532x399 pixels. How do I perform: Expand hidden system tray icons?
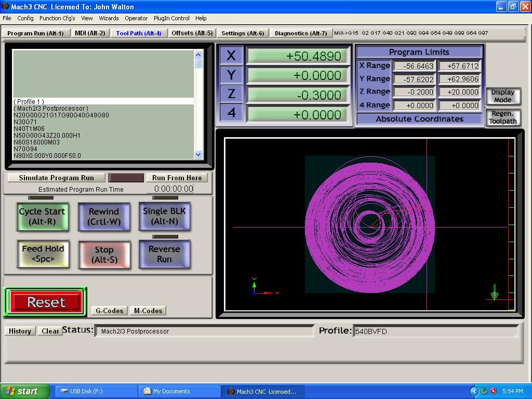tap(474, 392)
